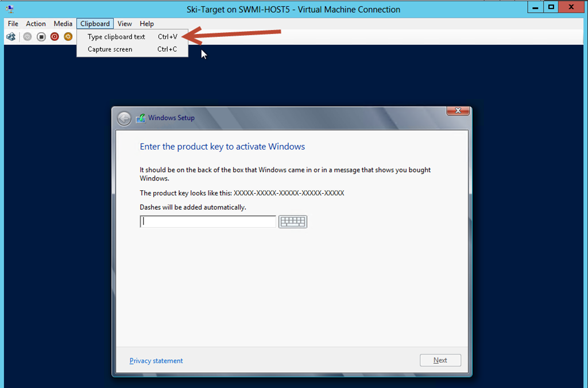Screen dimensions: 588x388
Task: Open the Action menu
Action: click(x=36, y=24)
